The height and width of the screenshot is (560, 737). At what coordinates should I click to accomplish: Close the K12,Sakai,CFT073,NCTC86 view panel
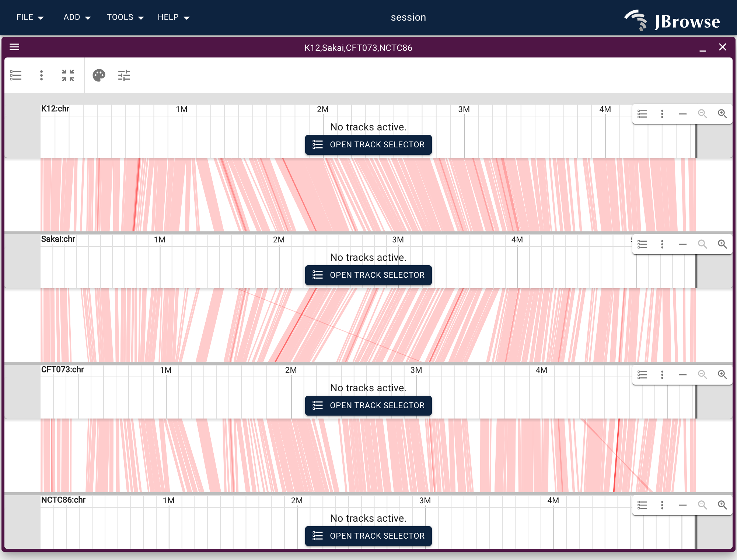tap(723, 47)
